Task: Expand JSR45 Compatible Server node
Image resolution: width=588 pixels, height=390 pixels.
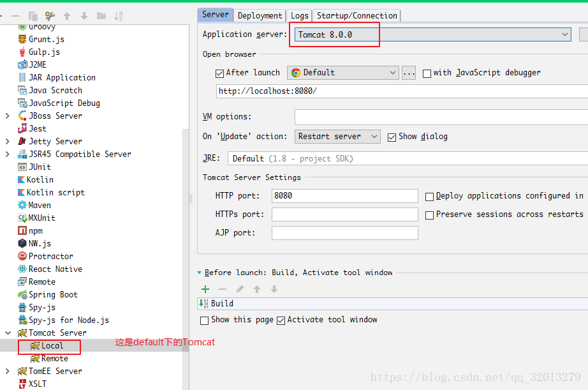Action: coord(8,154)
